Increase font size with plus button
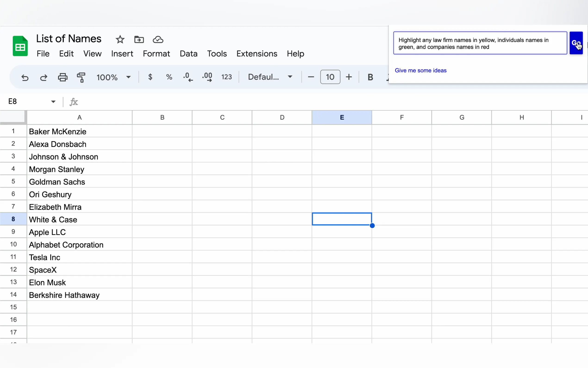 [349, 77]
